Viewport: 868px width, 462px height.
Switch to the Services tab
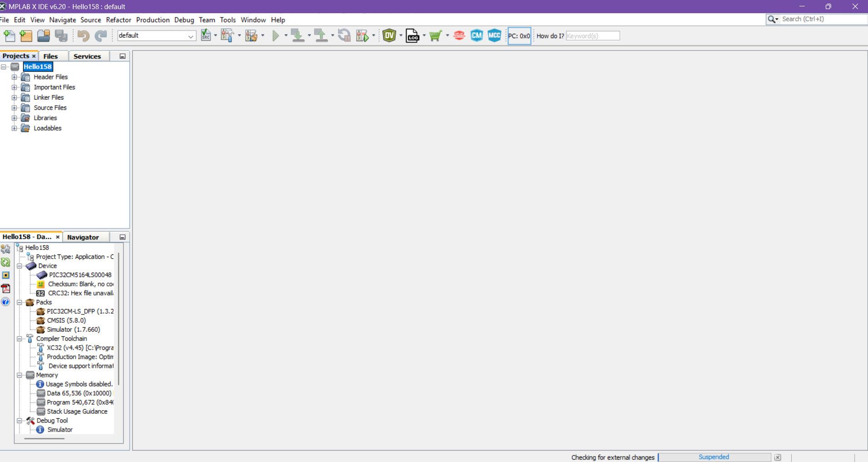pos(87,56)
